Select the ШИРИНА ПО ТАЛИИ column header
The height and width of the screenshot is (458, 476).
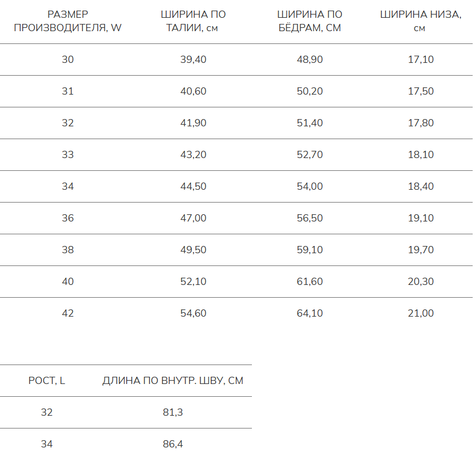(x=193, y=21)
